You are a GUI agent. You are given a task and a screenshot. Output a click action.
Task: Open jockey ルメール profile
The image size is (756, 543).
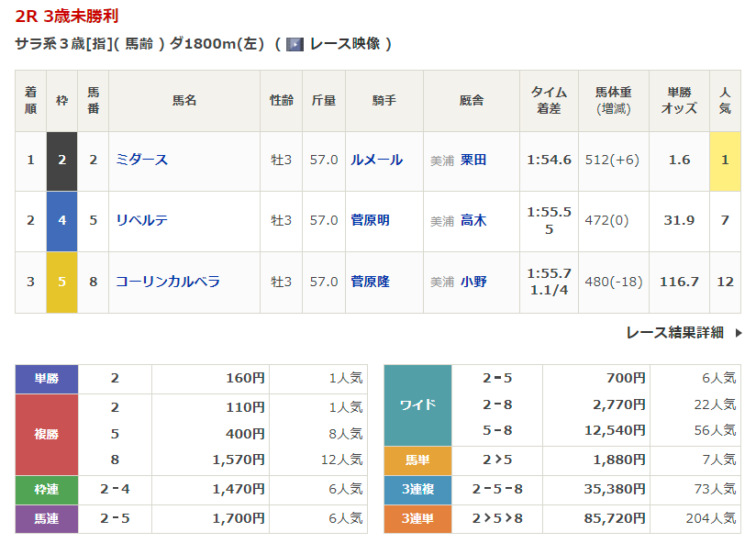click(376, 160)
